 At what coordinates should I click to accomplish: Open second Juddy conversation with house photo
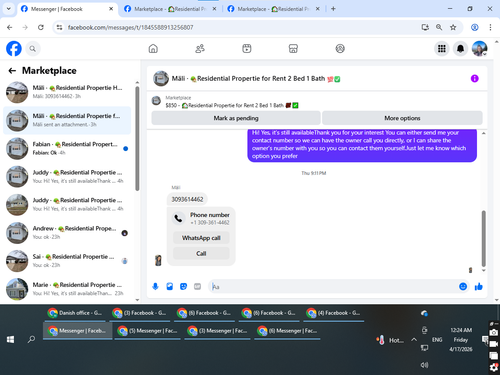click(67, 204)
